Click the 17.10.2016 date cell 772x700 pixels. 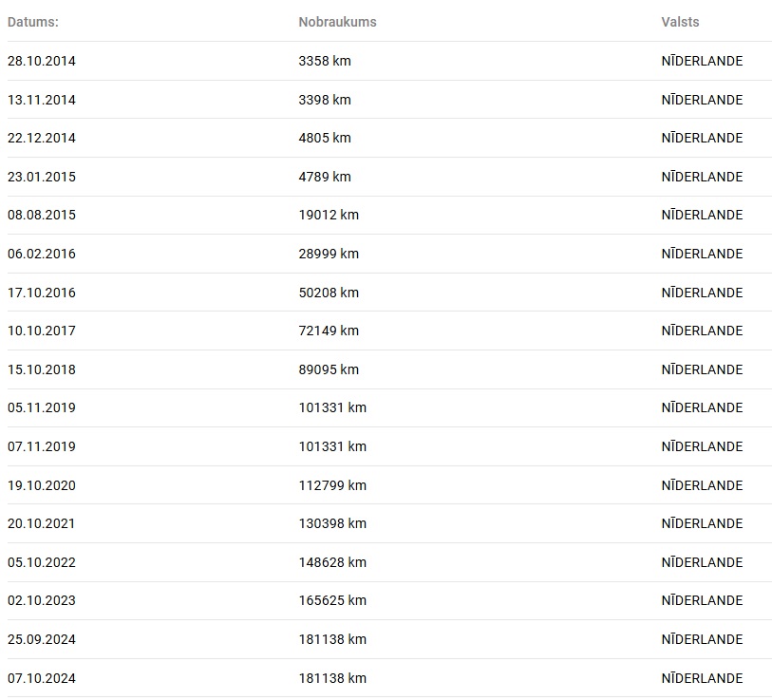pyautogui.click(x=42, y=293)
